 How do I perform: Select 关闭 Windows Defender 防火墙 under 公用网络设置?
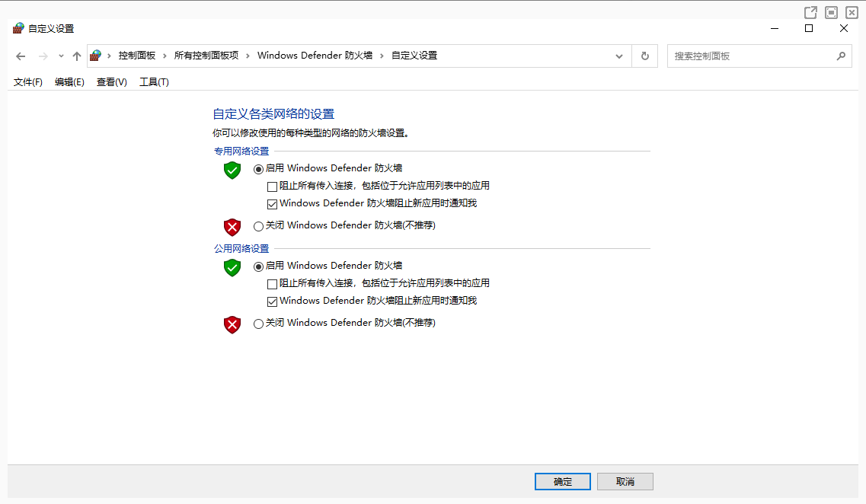point(258,324)
